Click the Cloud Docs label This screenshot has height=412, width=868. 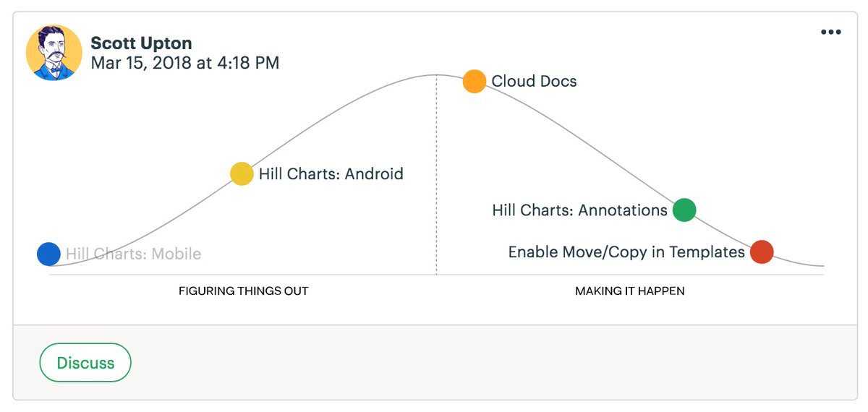(535, 82)
